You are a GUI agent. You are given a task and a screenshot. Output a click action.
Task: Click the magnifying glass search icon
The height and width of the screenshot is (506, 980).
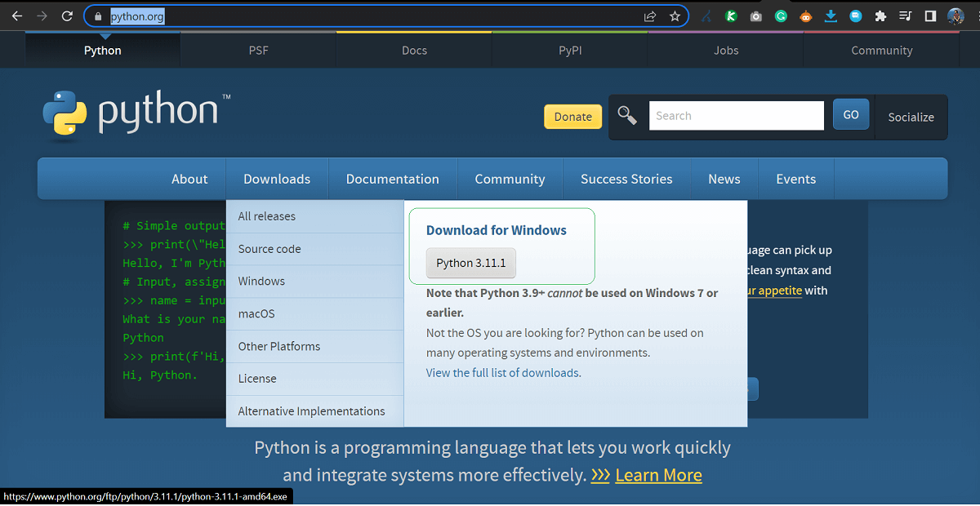point(627,116)
